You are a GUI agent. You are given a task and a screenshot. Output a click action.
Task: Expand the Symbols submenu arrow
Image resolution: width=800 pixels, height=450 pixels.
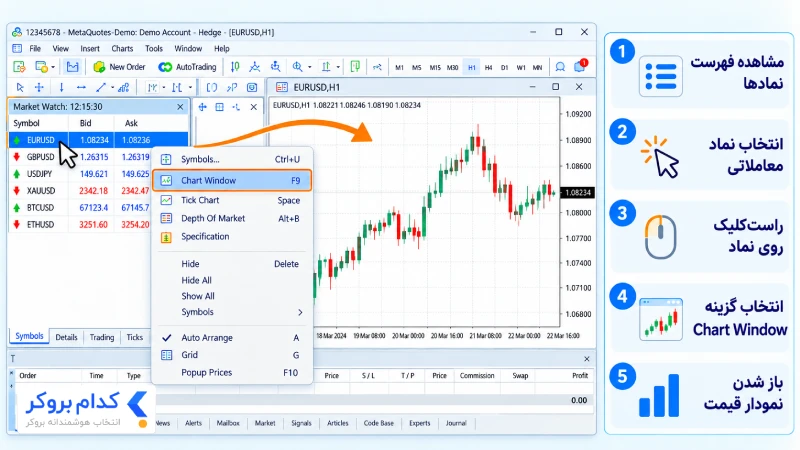(300, 312)
